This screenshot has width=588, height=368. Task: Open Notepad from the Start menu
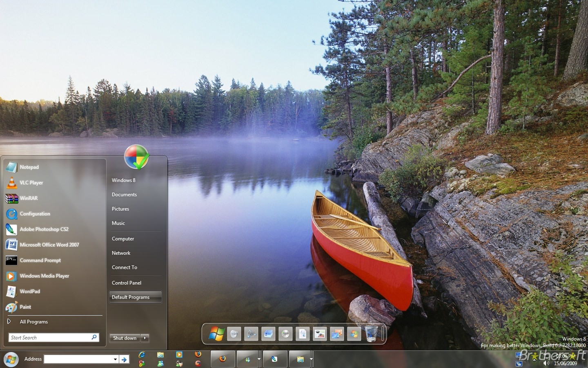coord(29,167)
